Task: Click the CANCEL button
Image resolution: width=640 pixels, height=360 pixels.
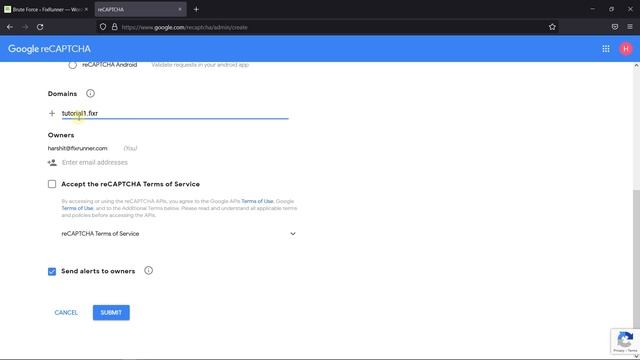Action: click(x=66, y=313)
